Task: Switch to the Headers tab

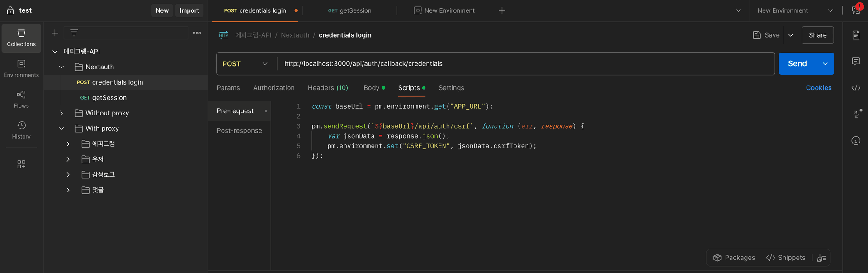Action: [327, 88]
